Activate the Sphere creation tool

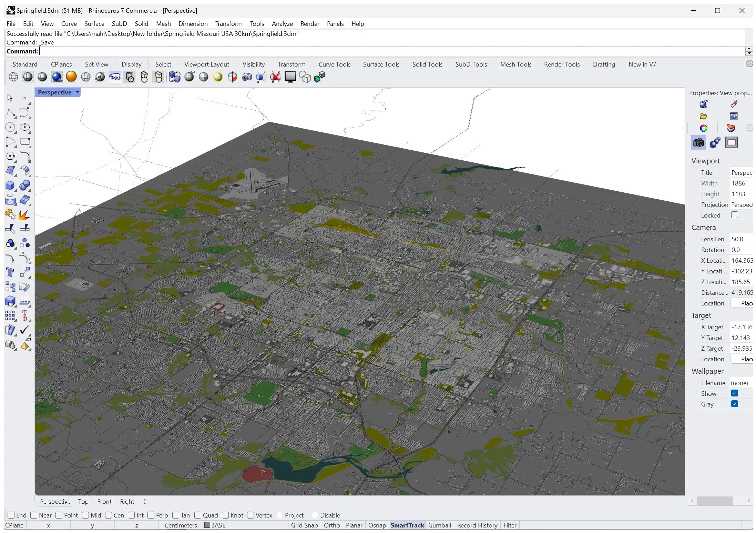click(x=25, y=186)
